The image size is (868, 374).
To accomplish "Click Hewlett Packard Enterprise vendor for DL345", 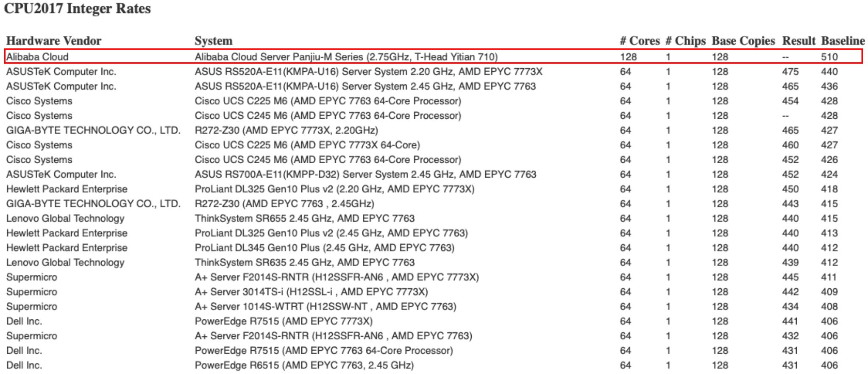I will (67, 248).
